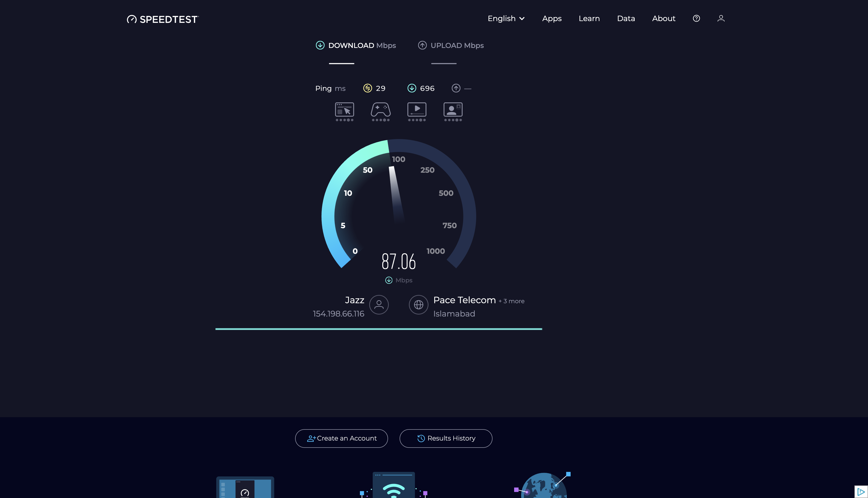The width and height of the screenshot is (868, 498).
Task: Click the download arrow icon beside DOWNLOAD Mbps
Action: pos(320,45)
